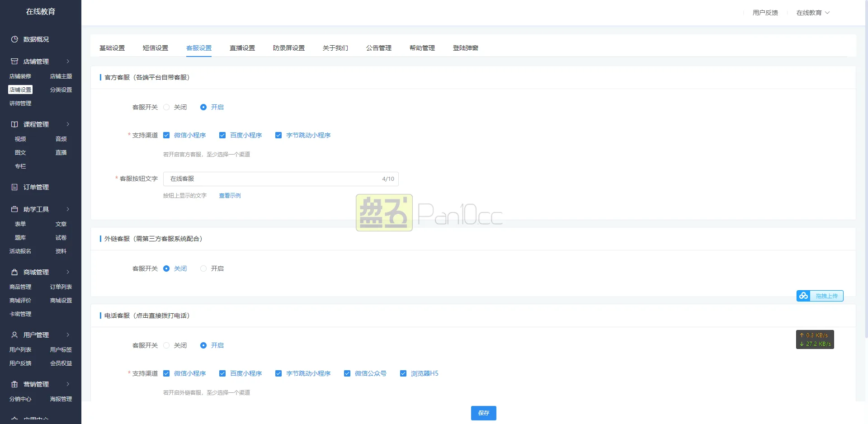Screen dimensions: 868x424
Task: Switch to the 直播设置 tab
Action: tap(242, 47)
